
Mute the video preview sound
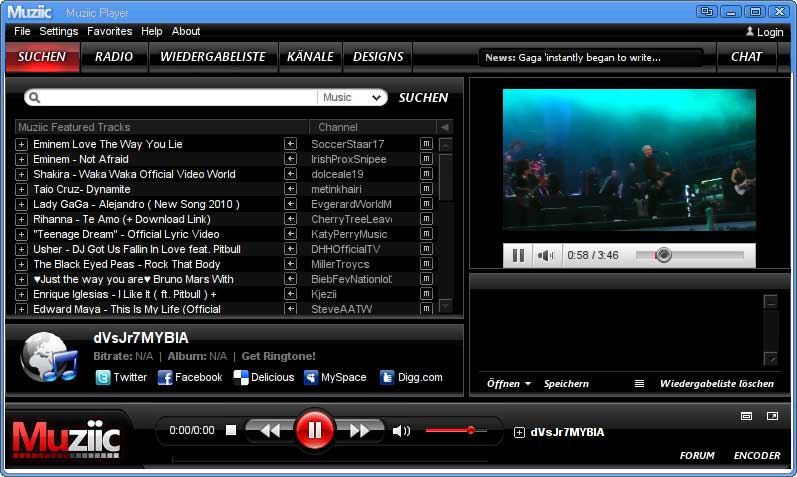click(x=545, y=256)
